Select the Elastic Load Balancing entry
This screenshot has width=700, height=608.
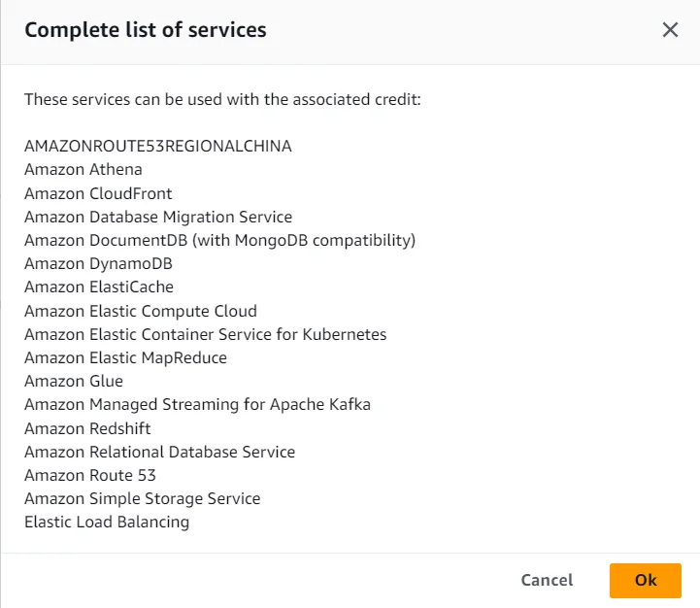(x=107, y=522)
